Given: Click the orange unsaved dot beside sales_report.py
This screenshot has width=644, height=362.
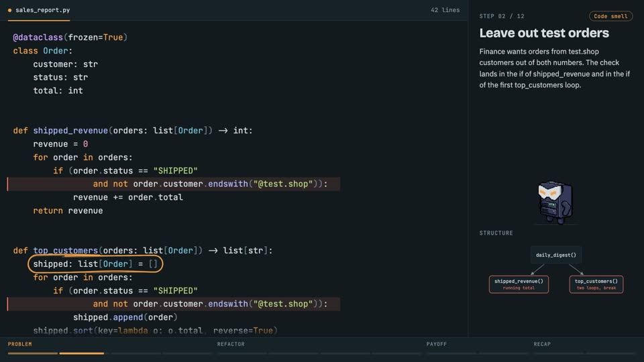Looking at the screenshot, I should point(10,10).
